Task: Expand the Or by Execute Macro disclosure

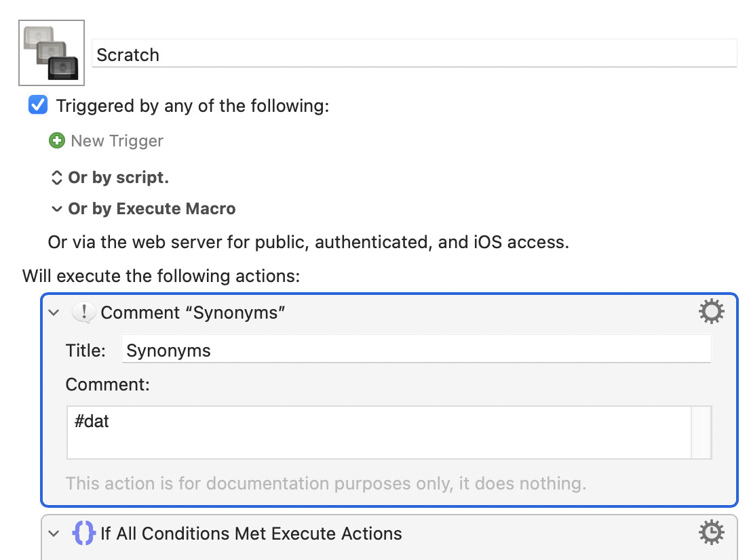Action: [x=56, y=209]
